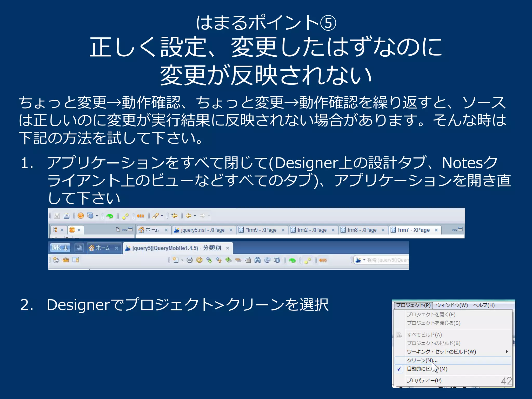Open the new document dropdown arrow
This screenshot has height=399, width=532.
[x=182, y=260]
